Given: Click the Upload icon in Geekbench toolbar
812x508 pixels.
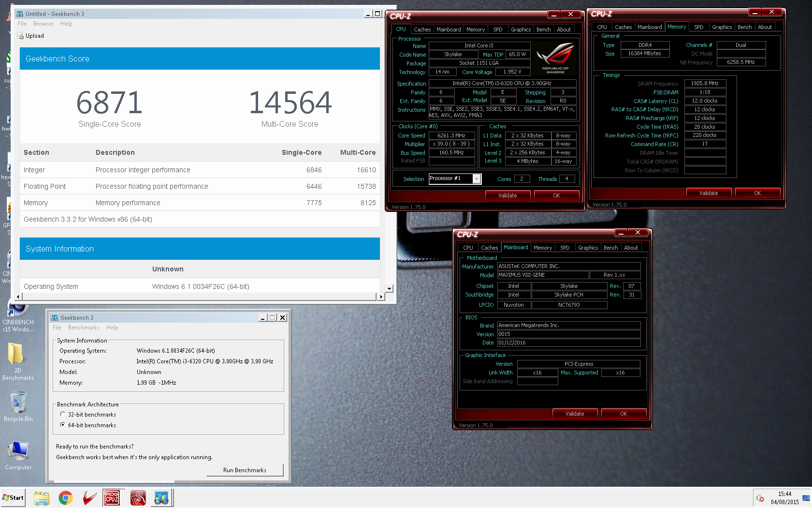Looking at the screenshot, I should pos(20,36).
